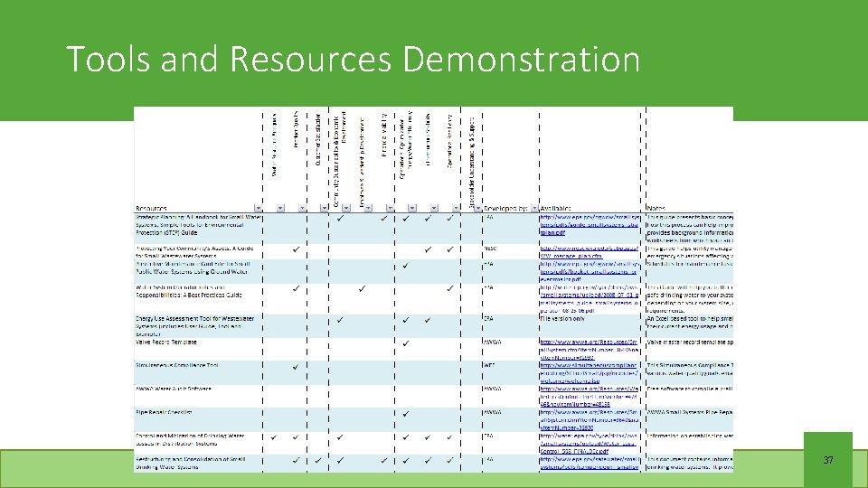This screenshot has width=868, height=488.
Task: Open the Operational Resiliency column filter dropdown
Action: click(456, 209)
